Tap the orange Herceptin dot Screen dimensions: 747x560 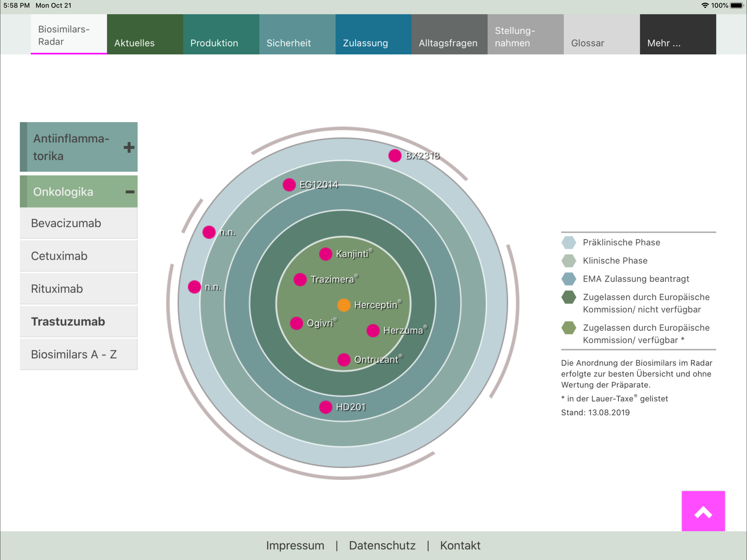click(344, 305)
